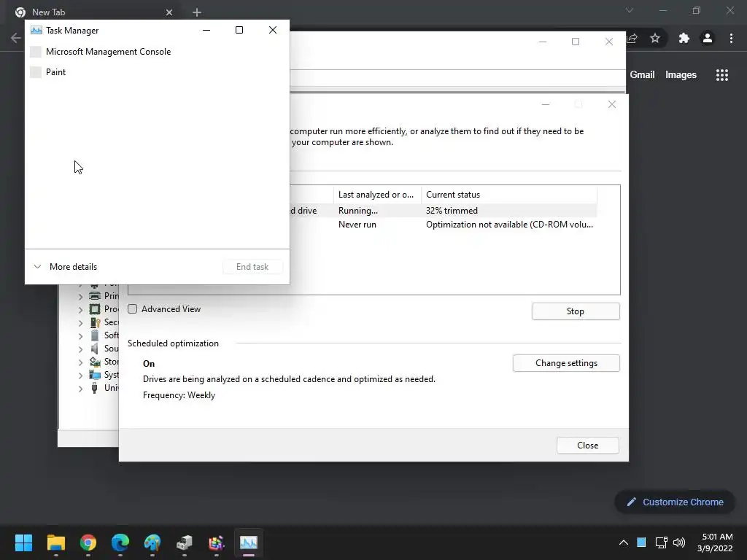Open the Windows Start menu
The image size is (747, 560).
tap(23, 542)
